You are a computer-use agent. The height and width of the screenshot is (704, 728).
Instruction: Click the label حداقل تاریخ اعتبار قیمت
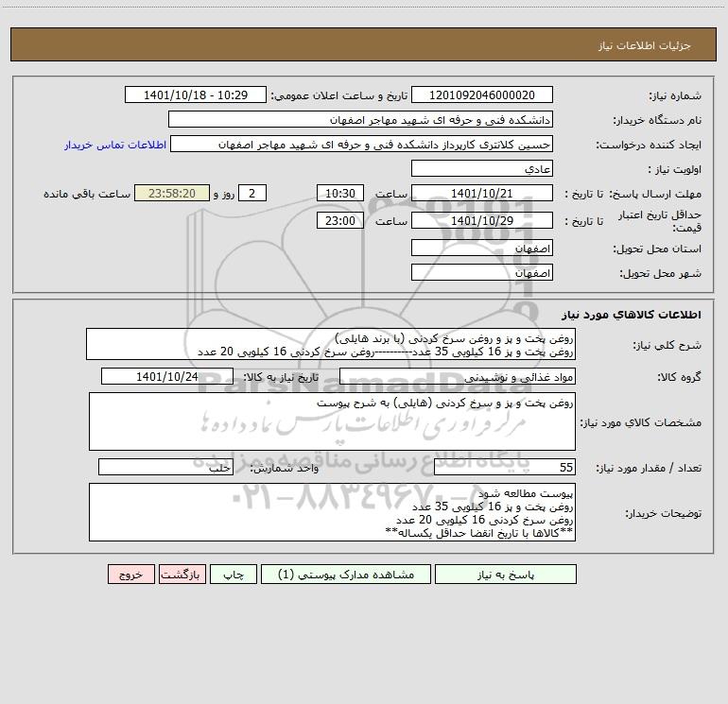660,221
